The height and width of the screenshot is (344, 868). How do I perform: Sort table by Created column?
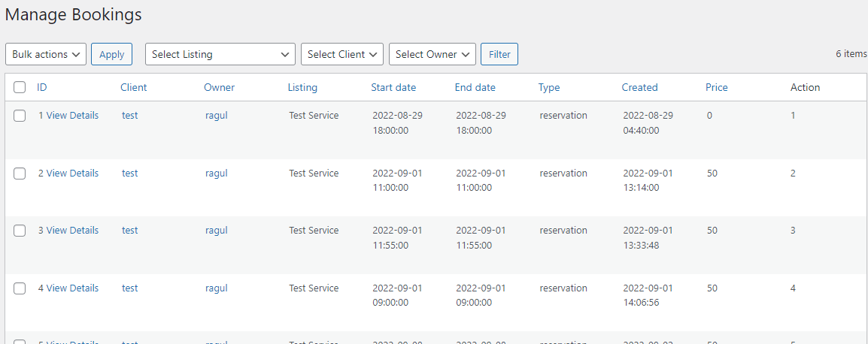pos(639,87)
